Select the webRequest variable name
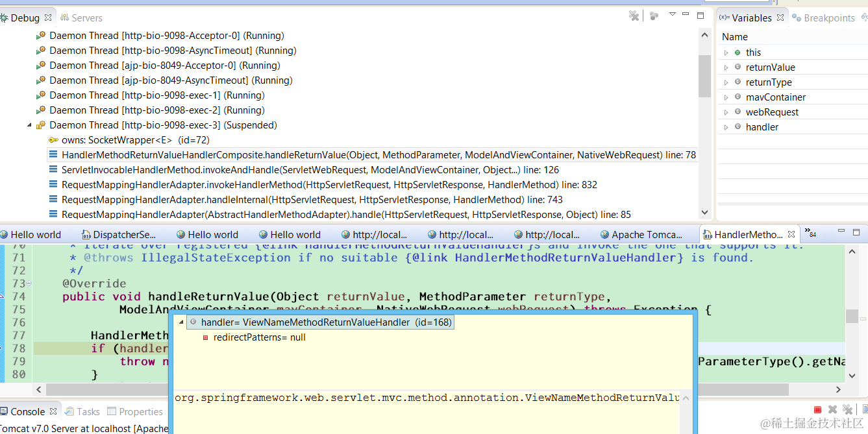Viewport: 868px width, 434px height. (x=772, y=112)
